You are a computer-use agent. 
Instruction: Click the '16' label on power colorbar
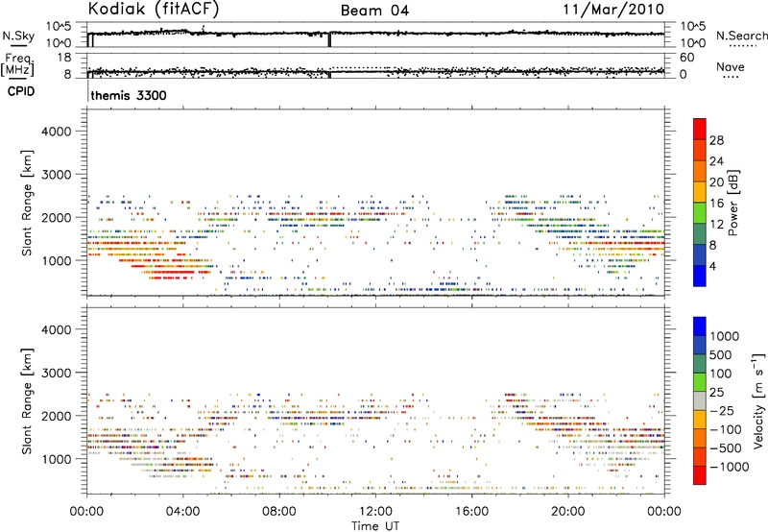click(x=716, y=204)
